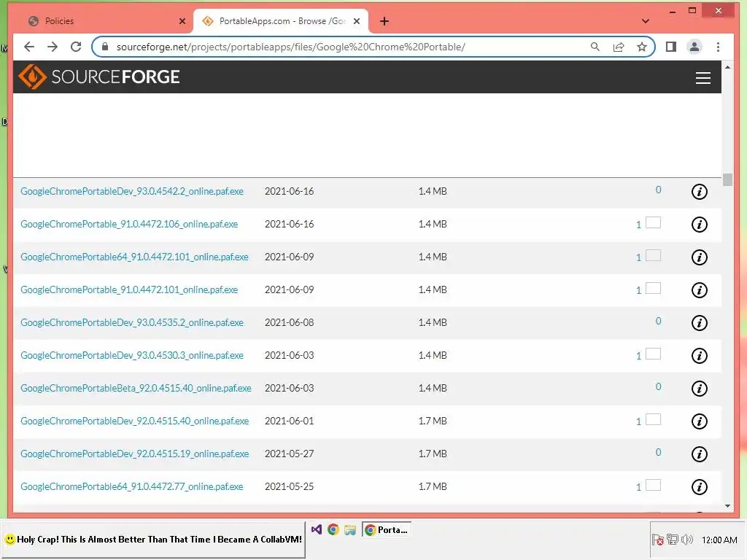747x560 pixels.
Task: Click the Porta... Chrome taskbar button
Action: click(387, 529)
